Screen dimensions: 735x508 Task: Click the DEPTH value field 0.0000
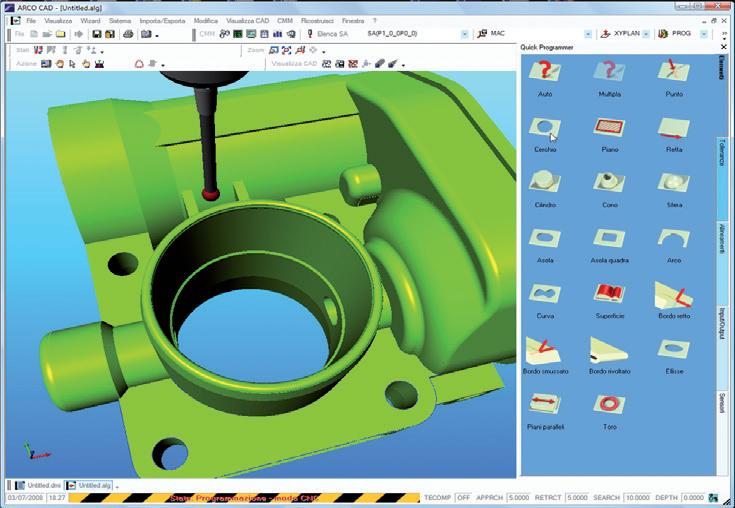point(693,497)
